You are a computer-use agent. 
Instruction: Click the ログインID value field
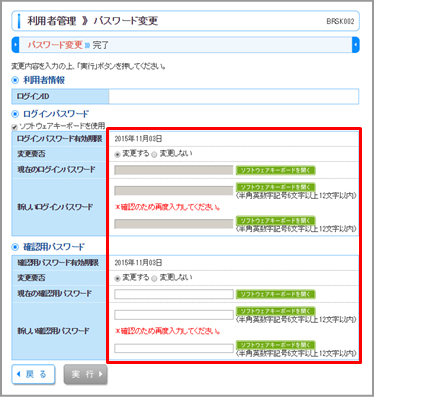pos(234,96)
